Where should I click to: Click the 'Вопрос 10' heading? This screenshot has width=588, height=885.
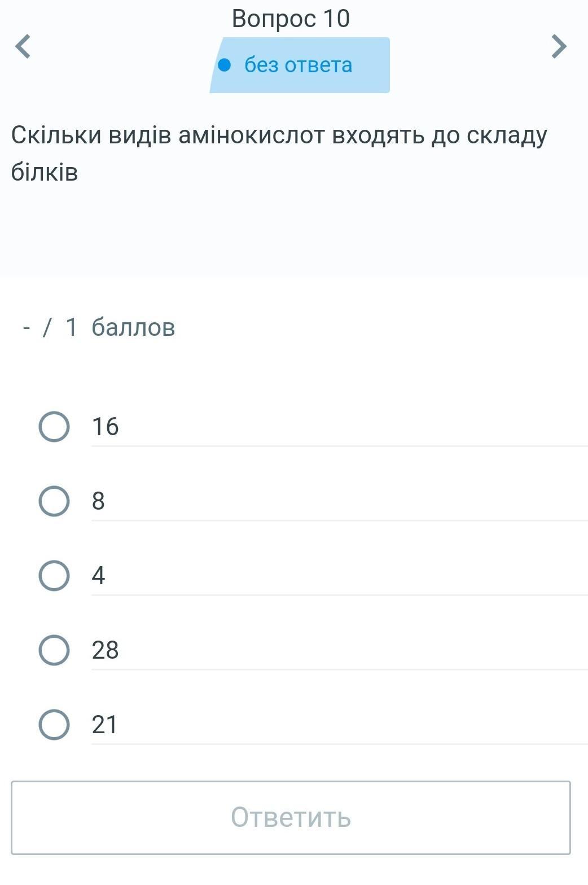[x=291, y=19]
